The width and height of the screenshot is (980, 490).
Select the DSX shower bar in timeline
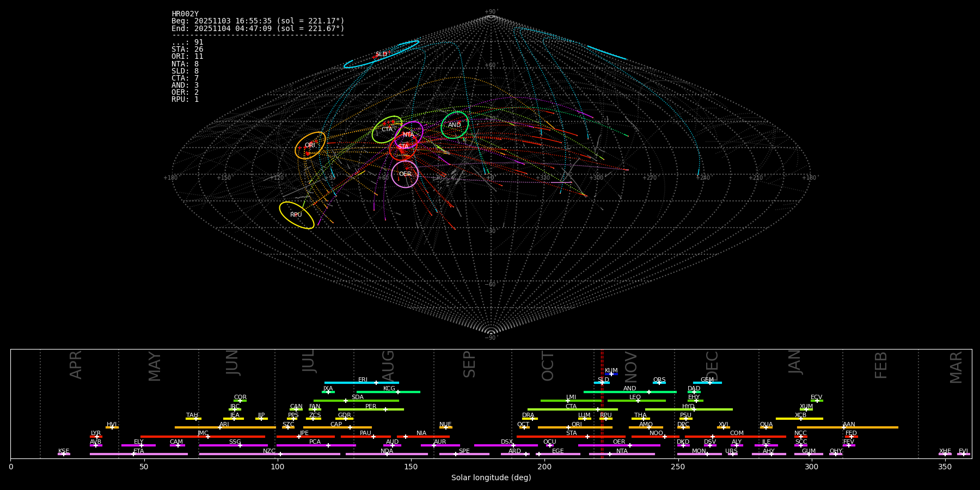pyautogui.click(x=506, y=445)
